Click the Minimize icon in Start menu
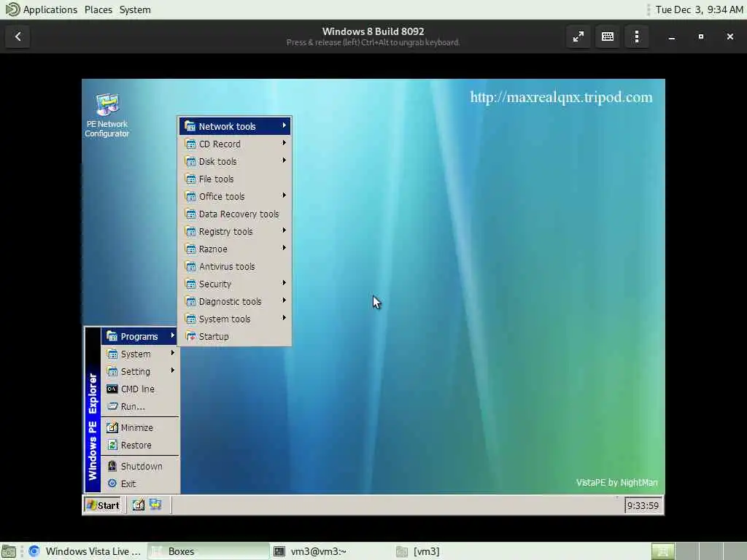This screenshot has width=747, height=560. [x=112, y=427]
